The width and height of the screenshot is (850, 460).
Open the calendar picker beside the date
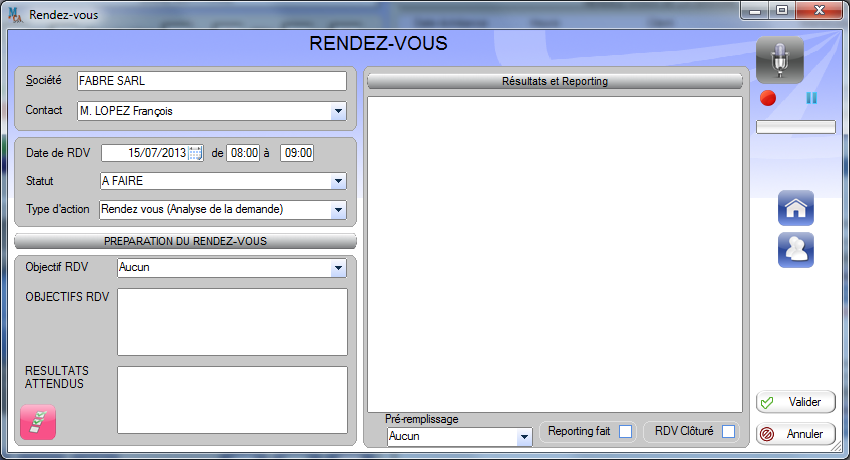(196, 153)
